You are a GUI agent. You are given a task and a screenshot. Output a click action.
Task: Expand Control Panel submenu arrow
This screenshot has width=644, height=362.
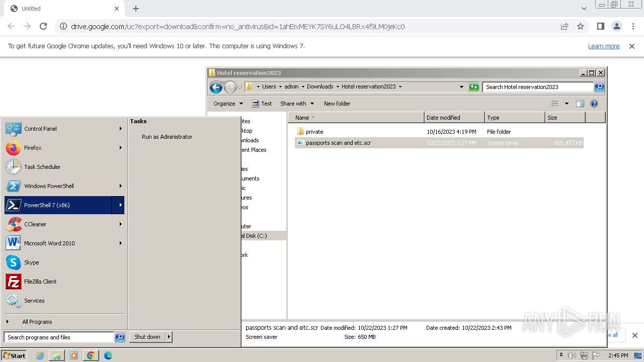pos(120,129)
